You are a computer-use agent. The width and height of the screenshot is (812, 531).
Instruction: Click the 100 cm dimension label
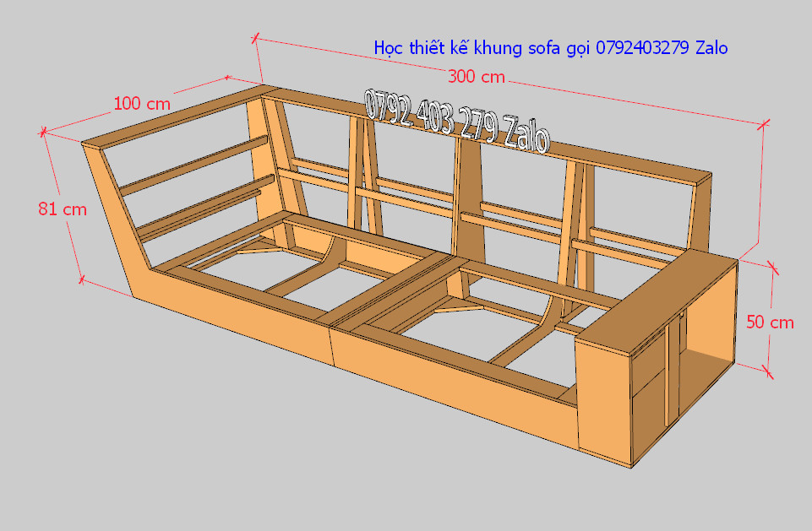pyautogui.click(x=141, y=104)
